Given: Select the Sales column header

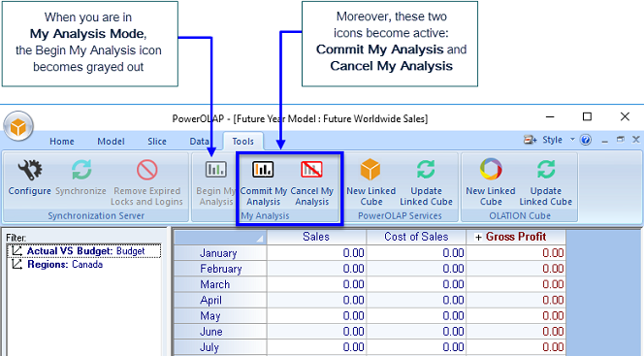Looking at the screenshot, I should click(x=316, y=237).
